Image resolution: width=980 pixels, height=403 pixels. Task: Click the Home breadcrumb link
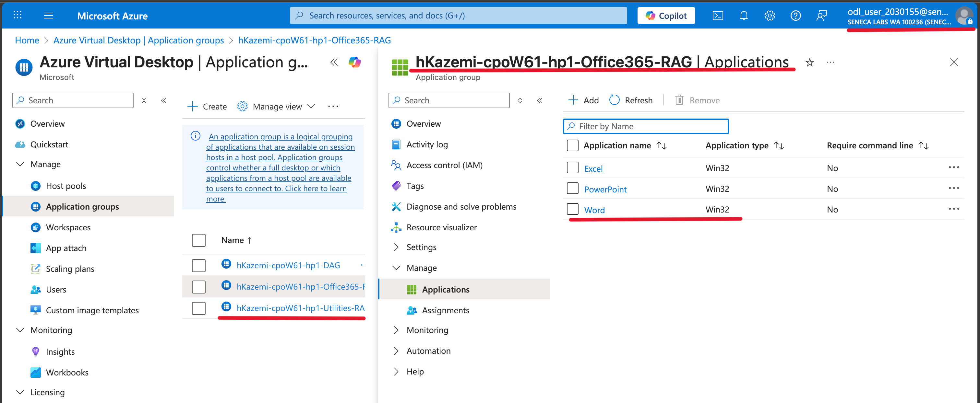27,40
